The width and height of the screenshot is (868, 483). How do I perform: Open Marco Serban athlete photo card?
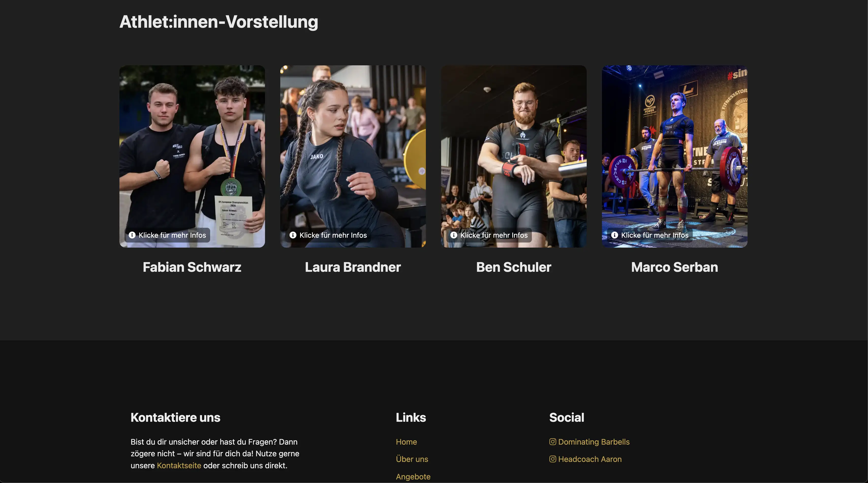point(675,156)
